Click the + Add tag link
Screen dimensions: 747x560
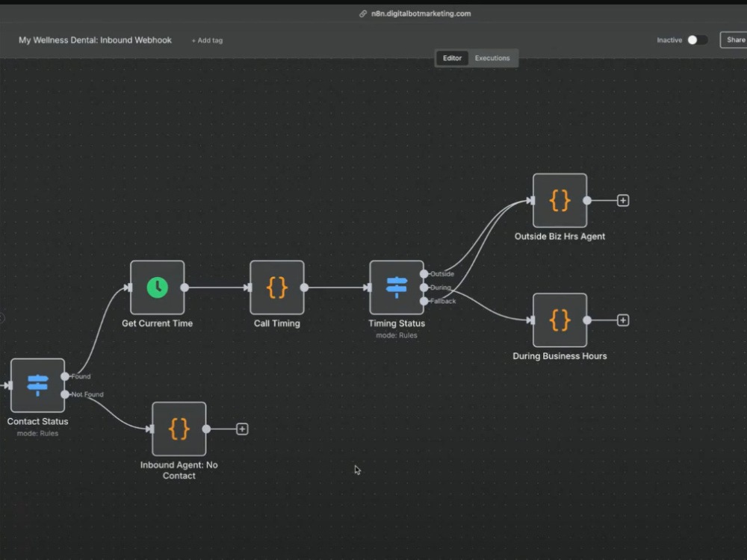tap(207, 40)
